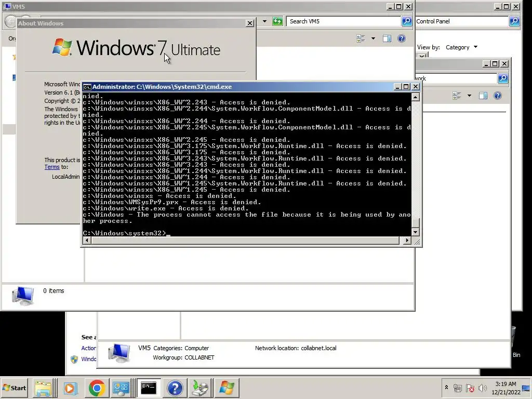Click the C:\Windows\system32> prompt line

[x=126, y=233]
